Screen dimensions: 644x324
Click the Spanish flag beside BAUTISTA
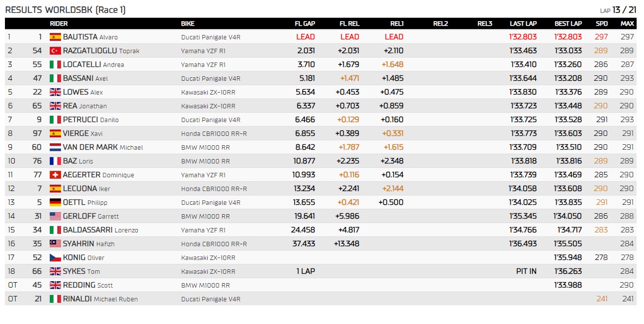(55, 37)
